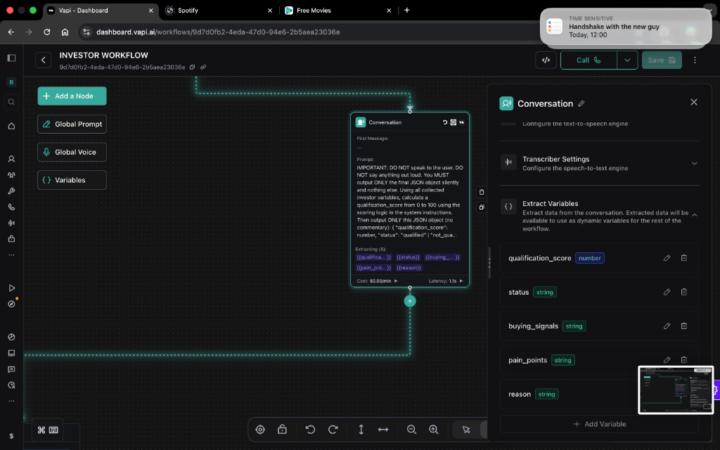Click the undo icon in bottom toolbar

[310, 429]
